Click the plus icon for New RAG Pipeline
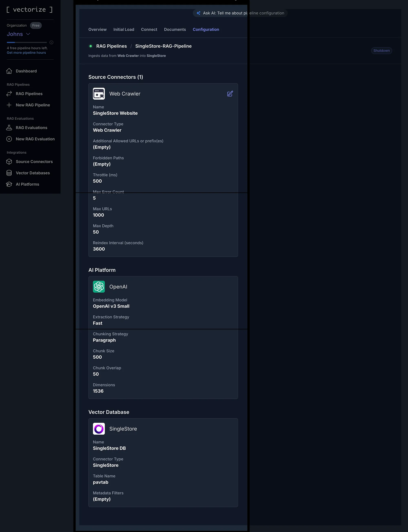 point(9,105)
